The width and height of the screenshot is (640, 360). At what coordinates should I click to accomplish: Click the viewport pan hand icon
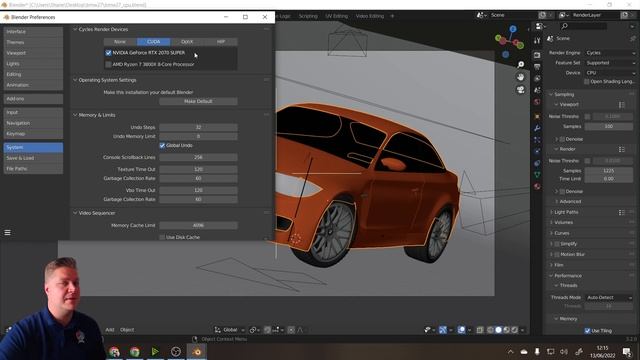click(x=520, y=77)
